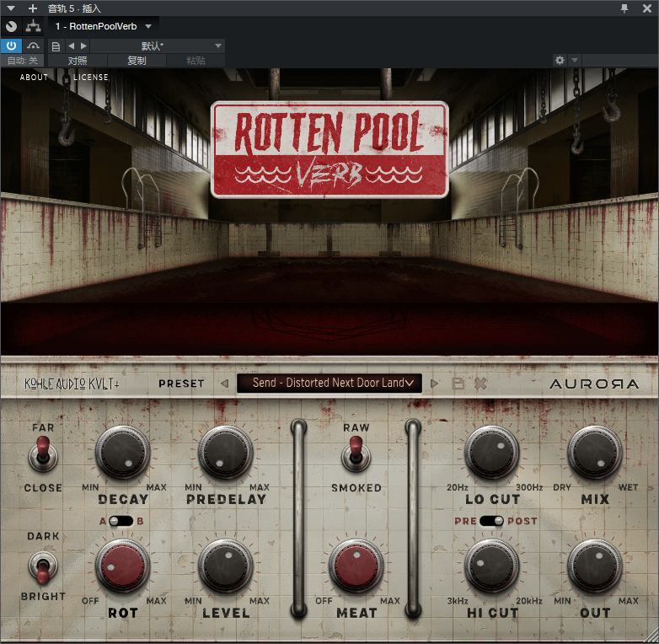659x644 pixels.
Task: Open the channel routing icon
Action: [33, 26]
